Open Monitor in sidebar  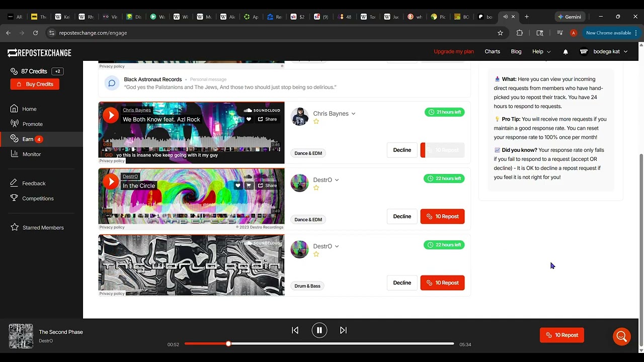click(x=31, y=154)
